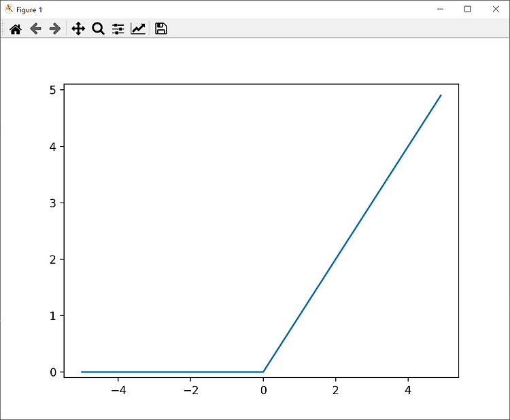Click the x-axis tick label −2
Image resolution: width=510 pixels, height=420 pixels.
click(x=191, y=390)
